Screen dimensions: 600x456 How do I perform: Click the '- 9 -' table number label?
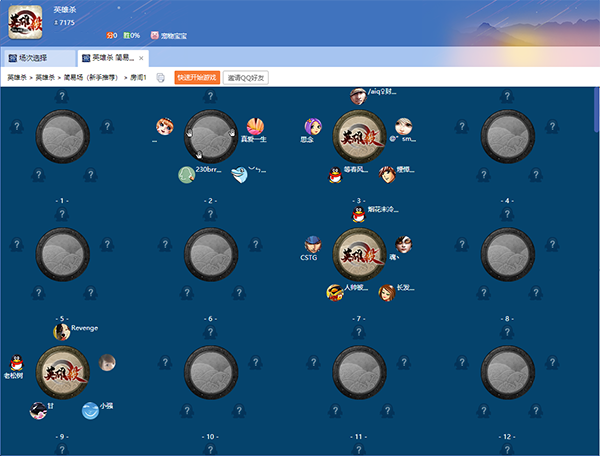(62, 437)
